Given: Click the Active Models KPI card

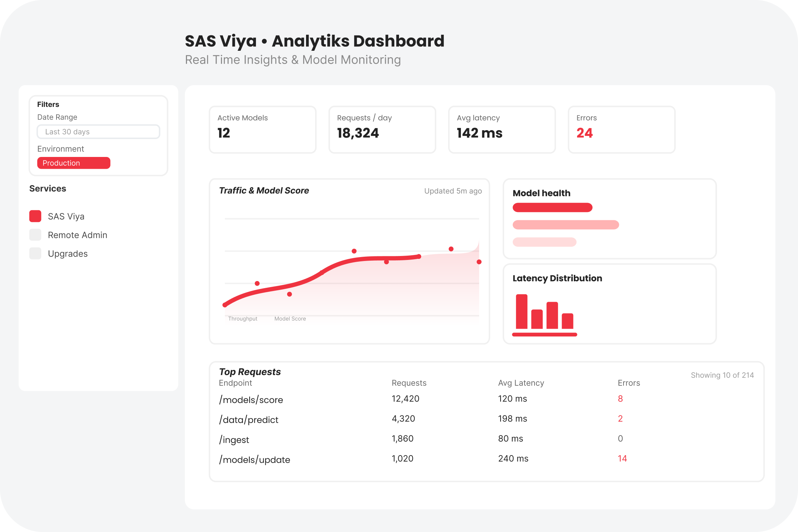Looking at the screenshot, I should tap(262, 129).
